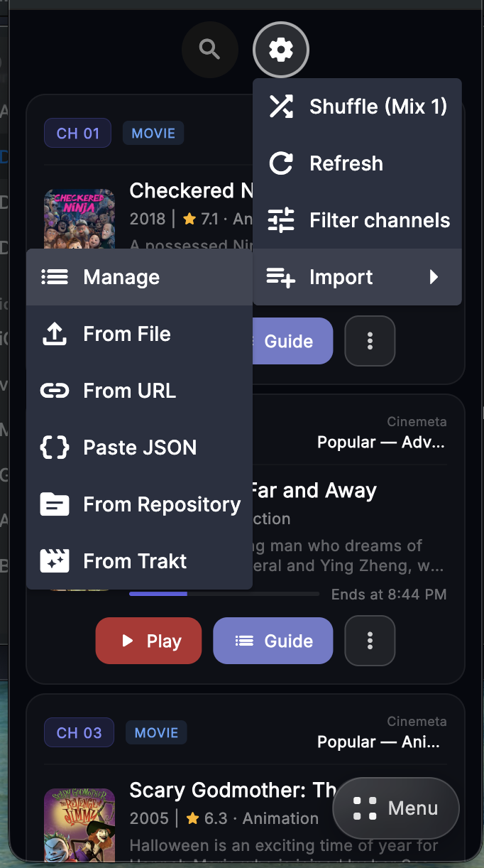Click the Refresh circular arrow icon

(x=282, y=163)
